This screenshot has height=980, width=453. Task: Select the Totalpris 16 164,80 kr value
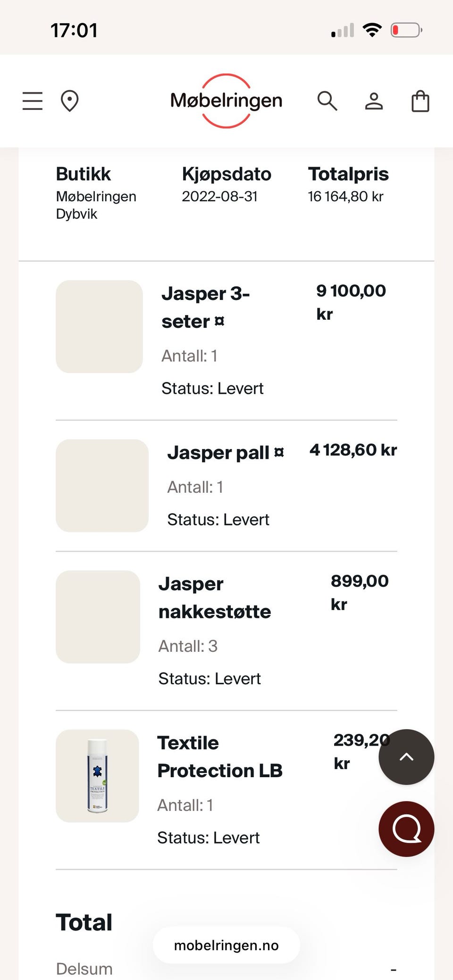pyautogui.click(x=345, y=196)
